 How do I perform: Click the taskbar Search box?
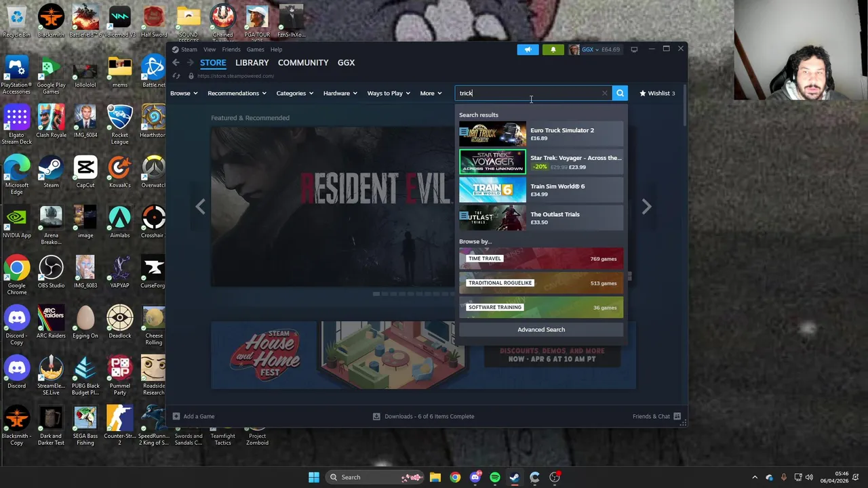[x=374, y=477]
